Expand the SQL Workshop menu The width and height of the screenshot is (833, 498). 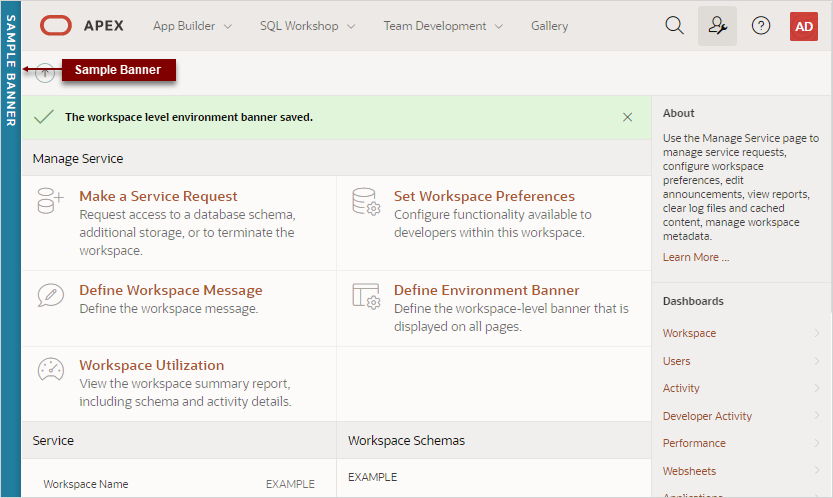coord(307,26)
